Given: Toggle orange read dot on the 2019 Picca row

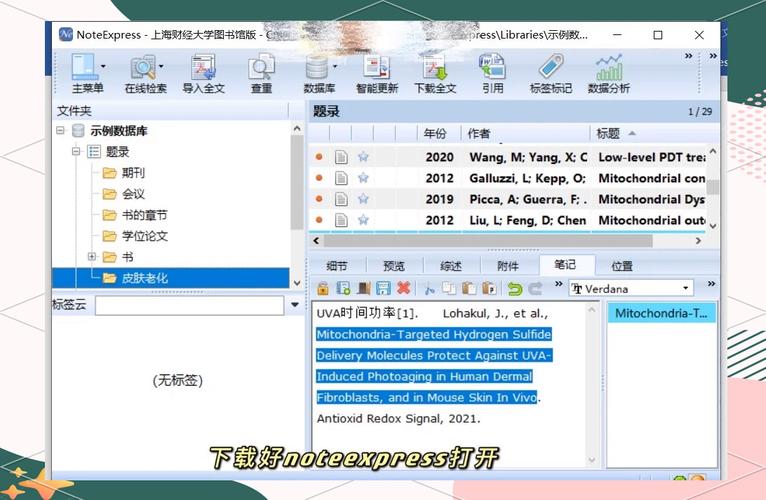Looking at the screenshot, I should [319, 199].
